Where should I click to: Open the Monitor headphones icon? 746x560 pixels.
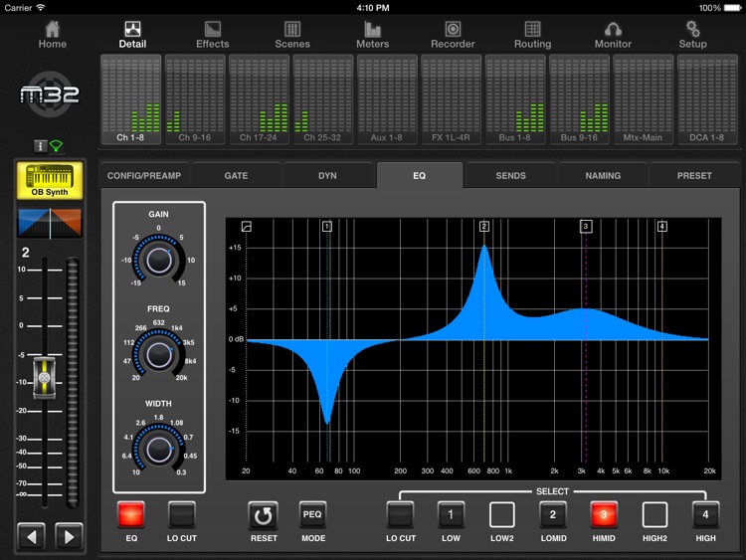(x=613, y=30)
